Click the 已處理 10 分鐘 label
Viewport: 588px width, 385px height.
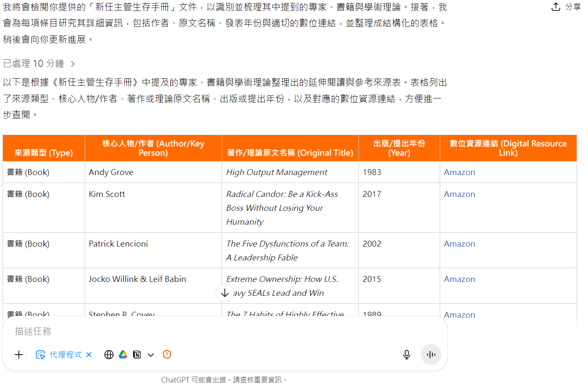(34, 64)
